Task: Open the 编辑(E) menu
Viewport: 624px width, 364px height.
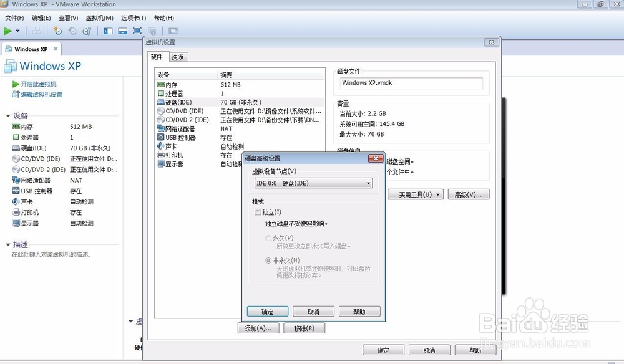Action: coord(41,18)
